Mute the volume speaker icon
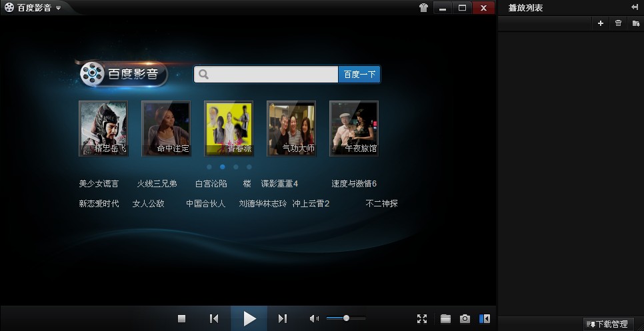 314,319
